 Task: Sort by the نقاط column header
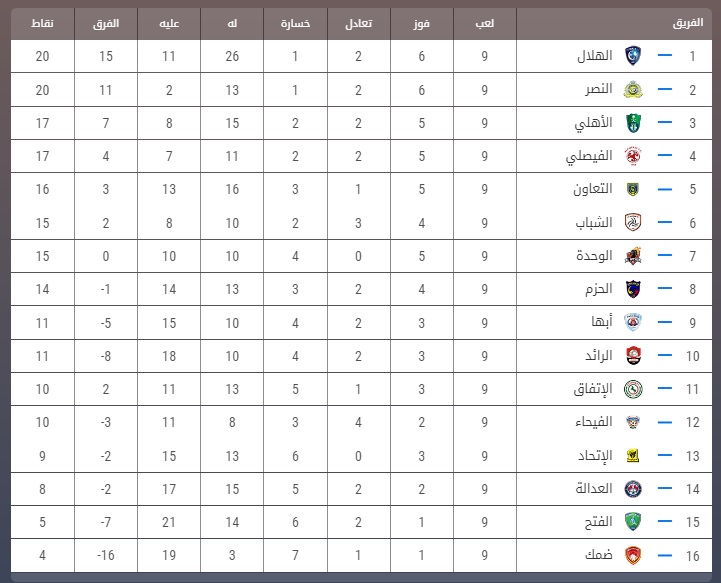pos(42,23)
